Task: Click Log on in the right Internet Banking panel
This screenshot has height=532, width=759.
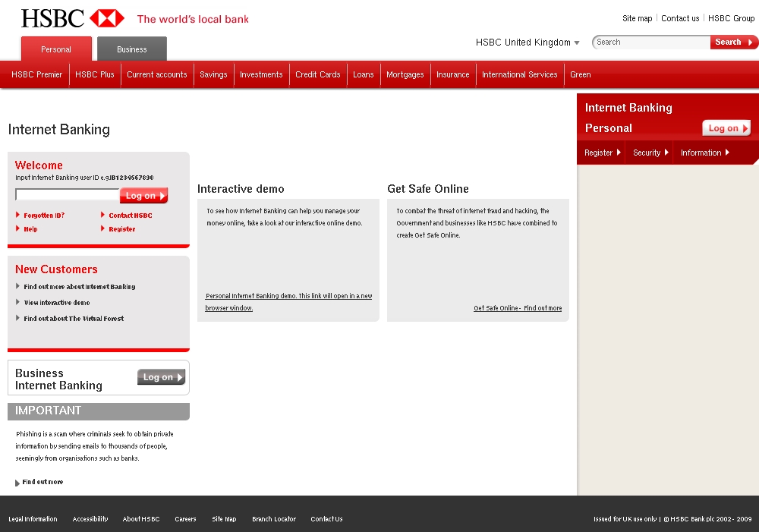Action: [x=726, y=128]
